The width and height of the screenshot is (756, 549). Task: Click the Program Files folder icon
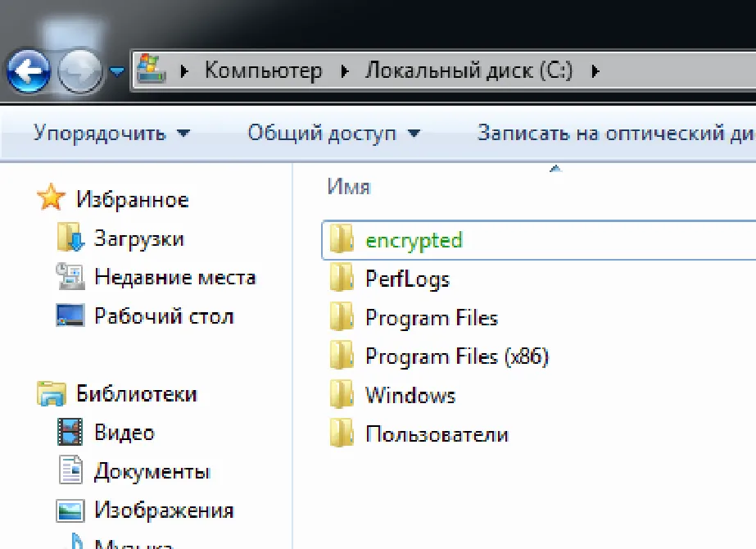pyautogui.click(x=342, y=316)
